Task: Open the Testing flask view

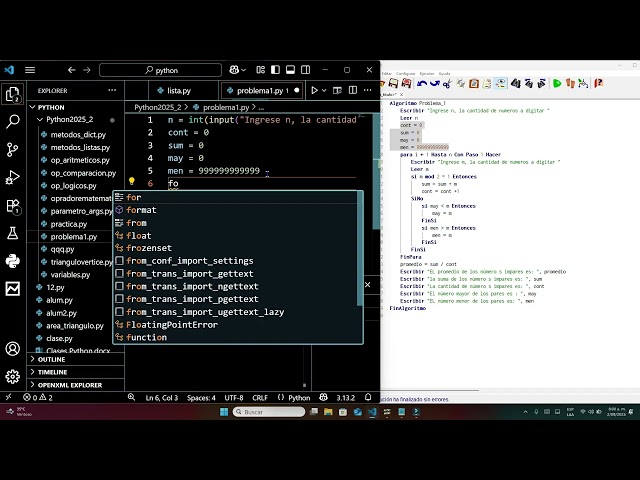Action: pos(13,233)
